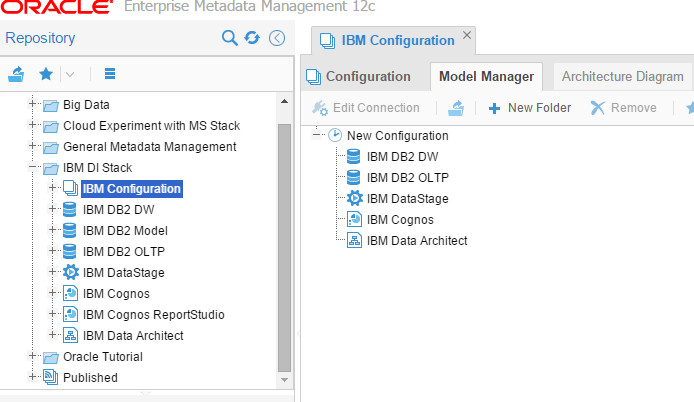Click Repository tree scroll up arrow
Image resolution: width=694 pixels, height=402 pixels.
285,101
